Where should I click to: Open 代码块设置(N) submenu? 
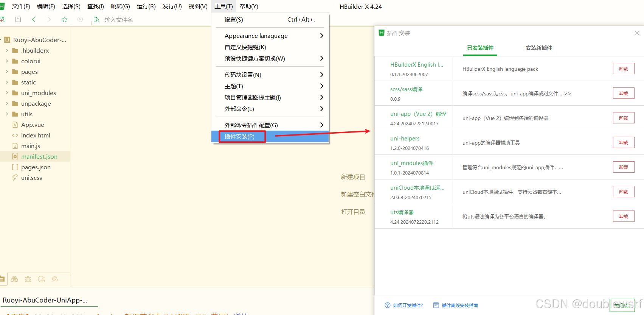click(270, 75)
